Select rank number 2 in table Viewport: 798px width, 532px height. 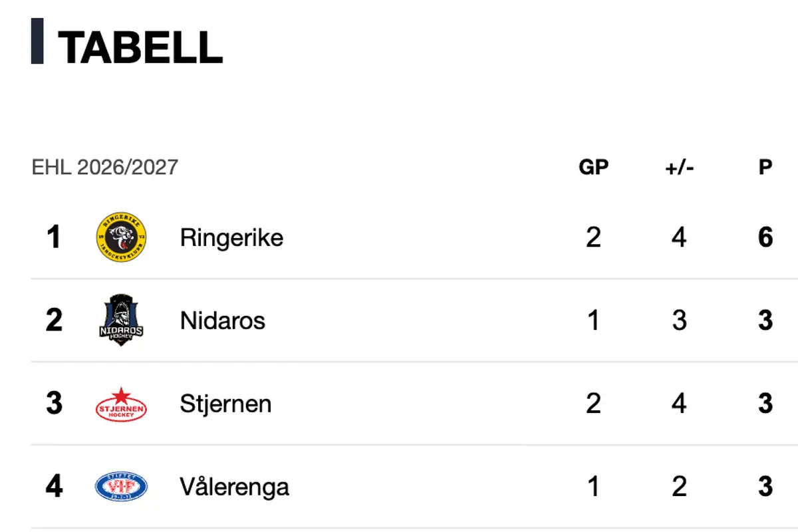[54, 321]
